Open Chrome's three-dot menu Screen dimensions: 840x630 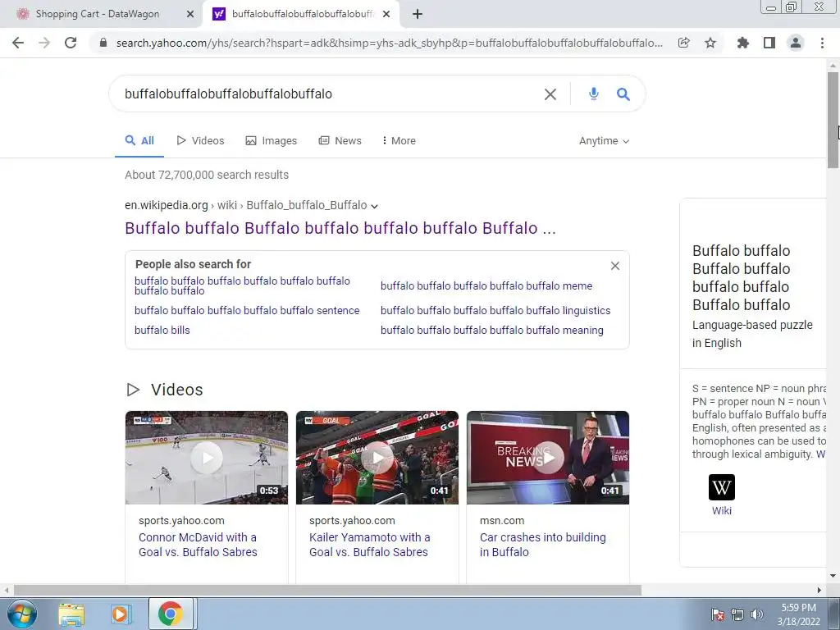822,43
